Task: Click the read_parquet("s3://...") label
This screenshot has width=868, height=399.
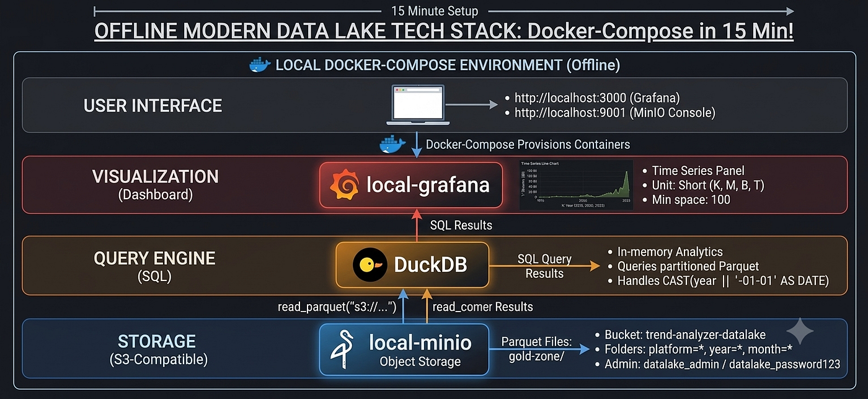Action: pos(337,307)
